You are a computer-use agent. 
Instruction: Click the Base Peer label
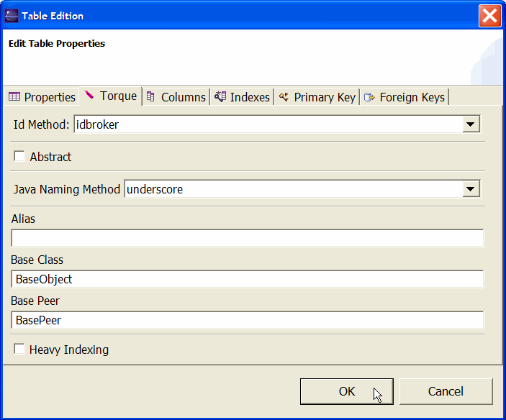35,301
